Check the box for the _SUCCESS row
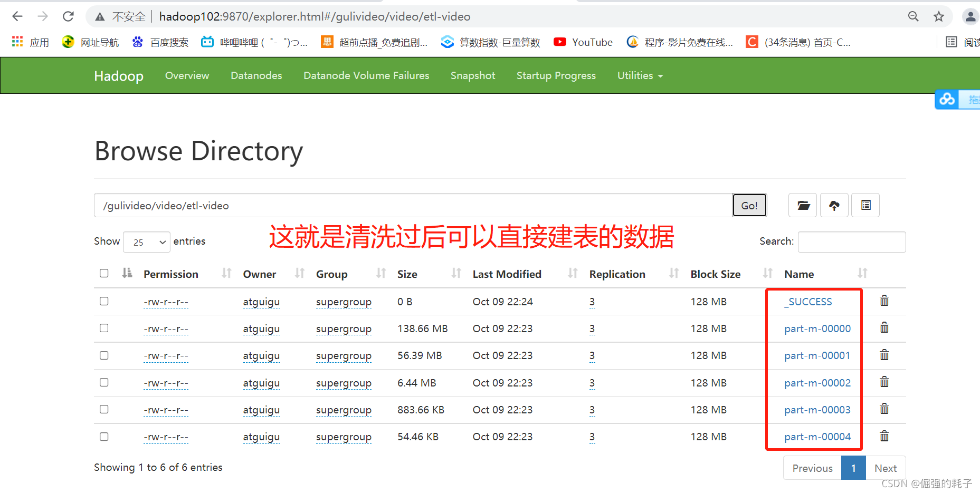The width and height of the screenshot is (980, 493). 104,301
